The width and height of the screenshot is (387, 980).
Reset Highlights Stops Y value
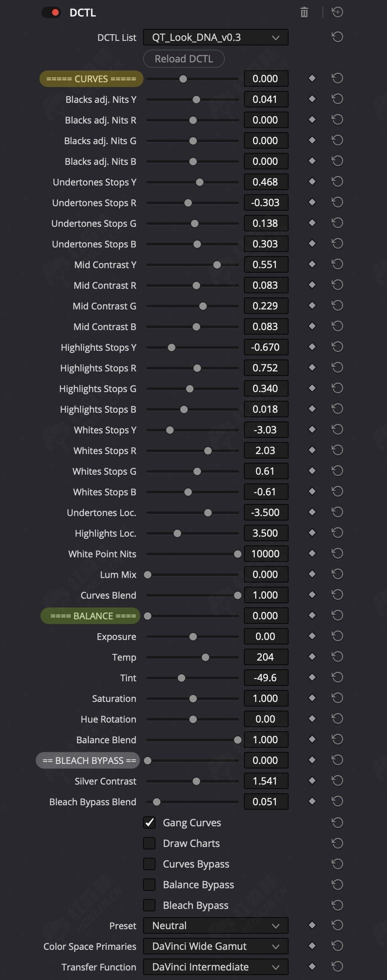337,347
